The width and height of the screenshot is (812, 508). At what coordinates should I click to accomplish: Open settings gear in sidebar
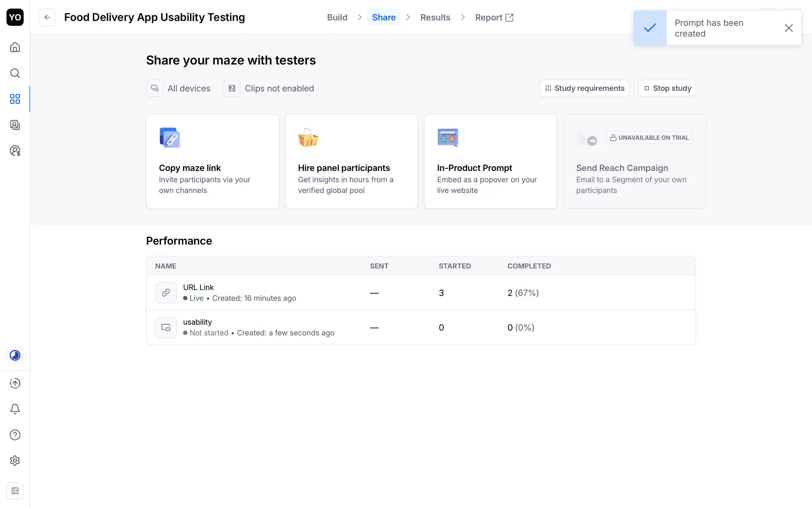point(15,461)
